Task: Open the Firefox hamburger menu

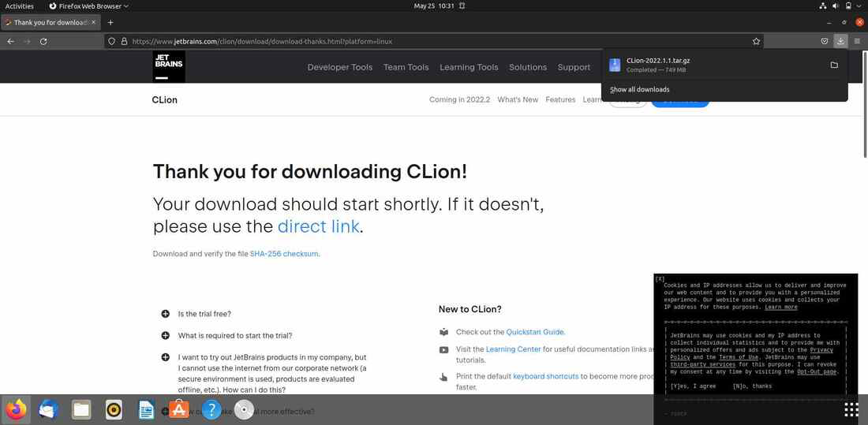Action: [x=857, y=42]
